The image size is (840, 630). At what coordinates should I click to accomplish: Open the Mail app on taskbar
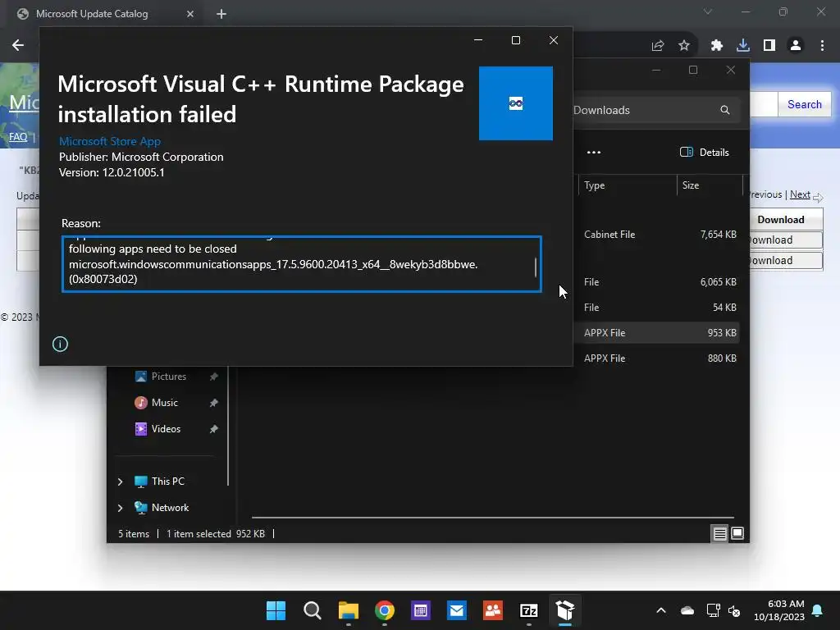point(456,610)
